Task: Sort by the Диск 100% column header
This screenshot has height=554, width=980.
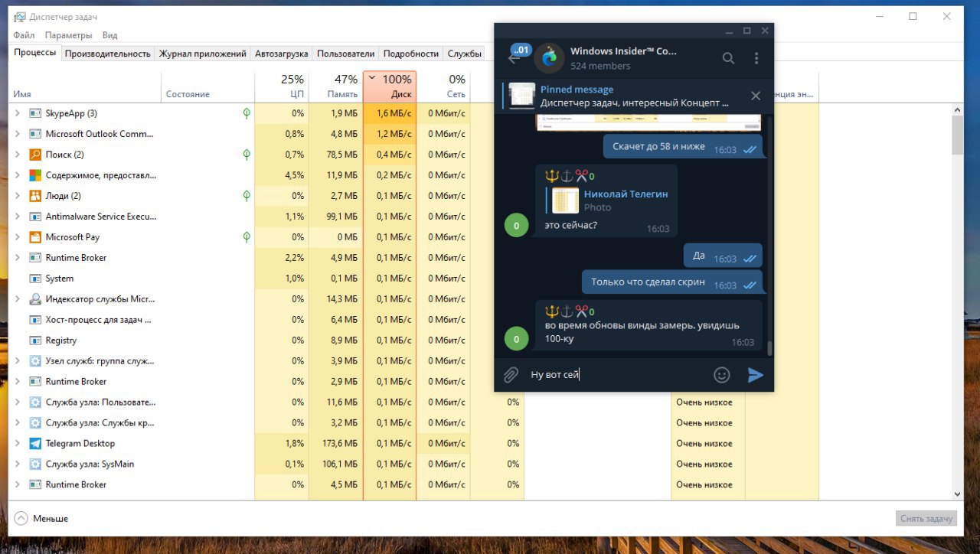Action: tap(390, 87)
